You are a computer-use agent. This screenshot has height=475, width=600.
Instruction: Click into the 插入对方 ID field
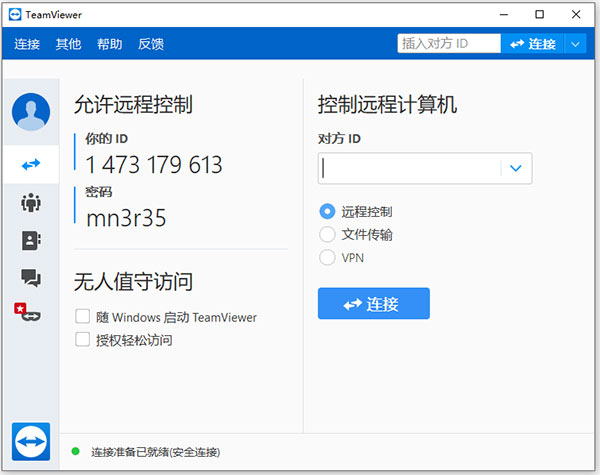tap(449, 44)
